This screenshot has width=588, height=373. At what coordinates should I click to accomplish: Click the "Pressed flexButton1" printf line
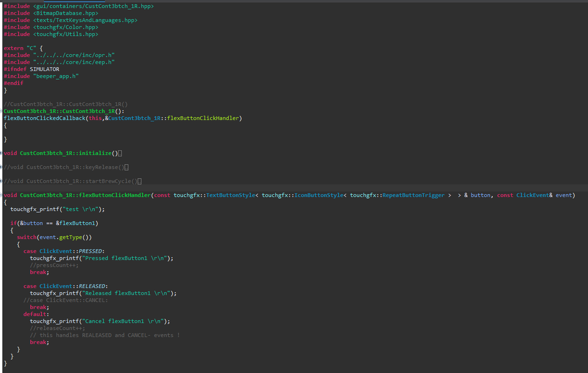tap(101, 258)
